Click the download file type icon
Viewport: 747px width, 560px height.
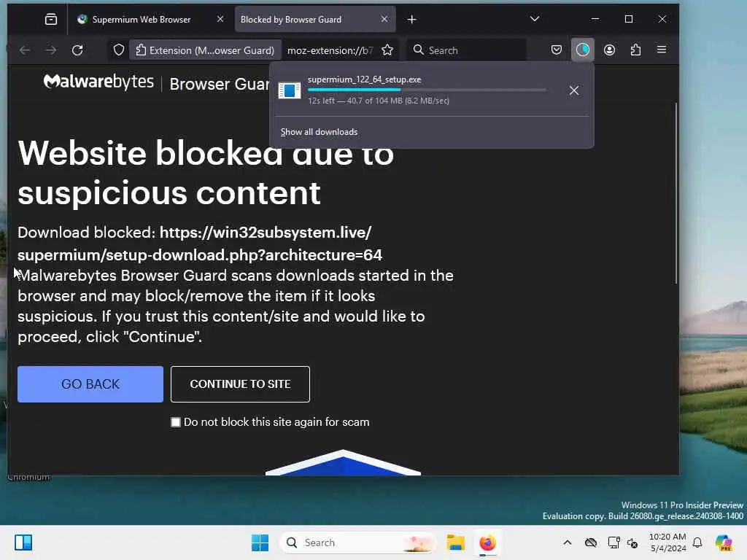pyautogui.click(x=290, y=90)
